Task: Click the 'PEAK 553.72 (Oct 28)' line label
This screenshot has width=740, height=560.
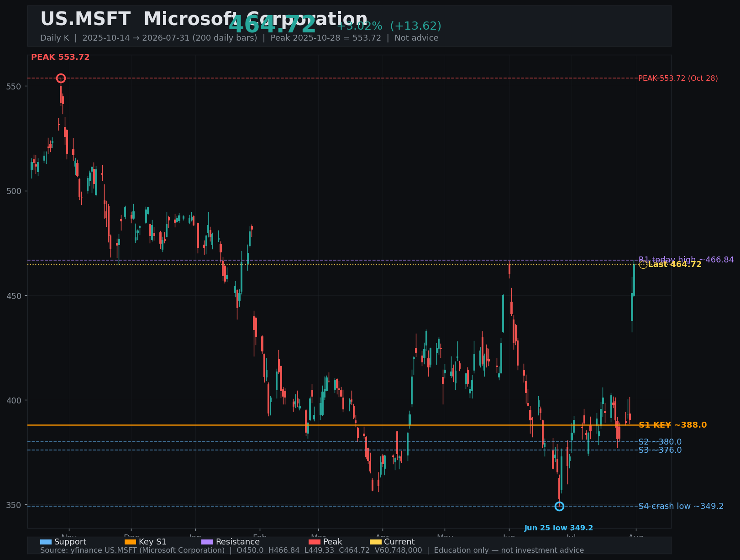Action: (678, 79)
